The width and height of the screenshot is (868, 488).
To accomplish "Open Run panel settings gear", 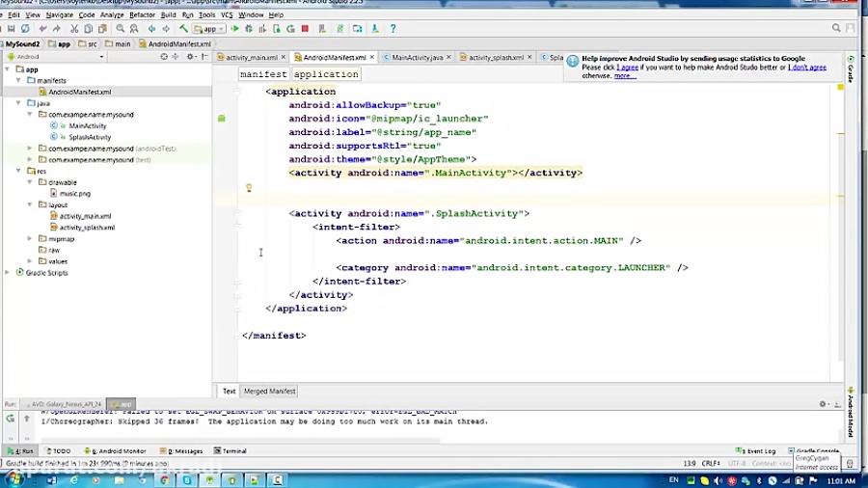I will pos(824,404).
